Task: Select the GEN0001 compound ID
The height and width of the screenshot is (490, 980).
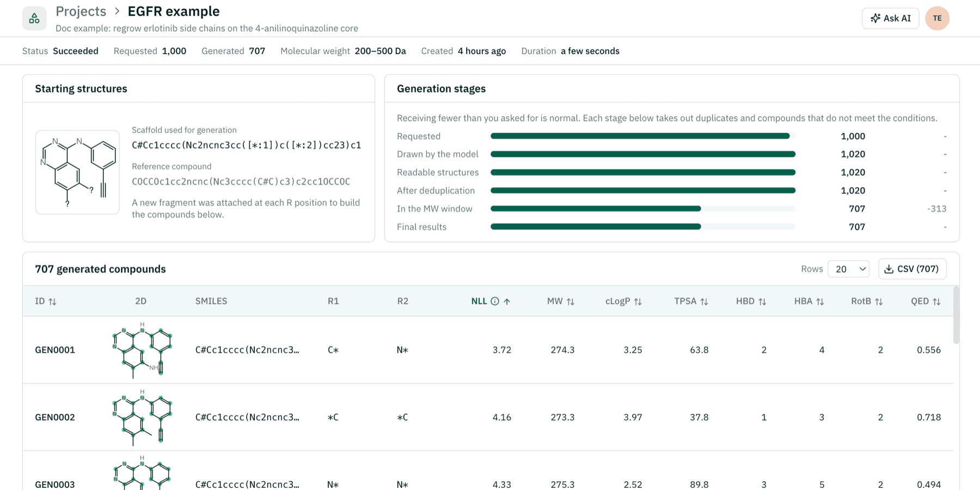Action: pyautogui.click(x=55, y=350)
